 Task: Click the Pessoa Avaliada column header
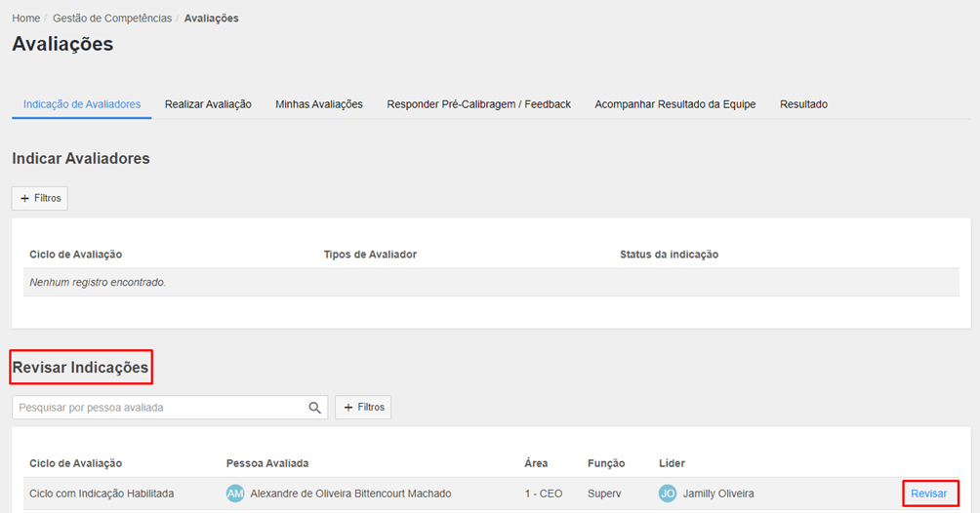pos(266,463)
